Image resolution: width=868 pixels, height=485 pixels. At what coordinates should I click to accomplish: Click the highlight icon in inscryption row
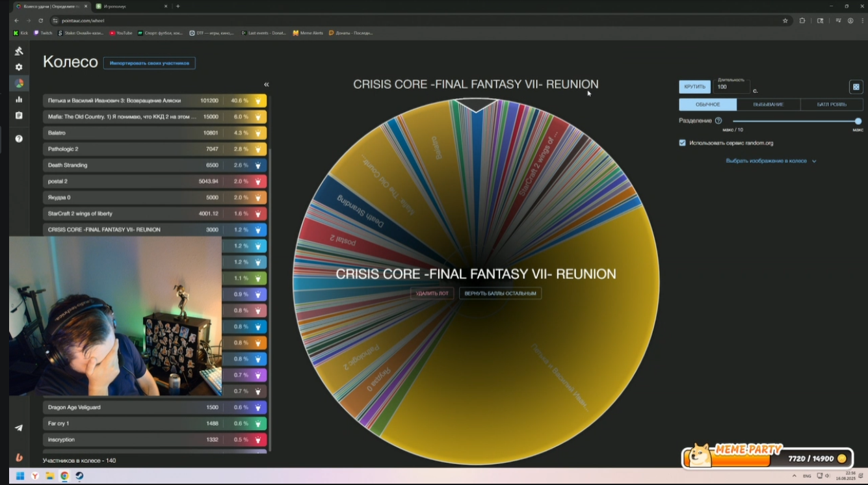(258, 439)
